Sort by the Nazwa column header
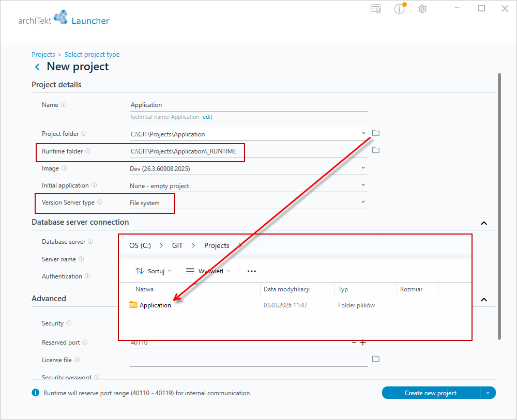 click(x=144, y=289)
